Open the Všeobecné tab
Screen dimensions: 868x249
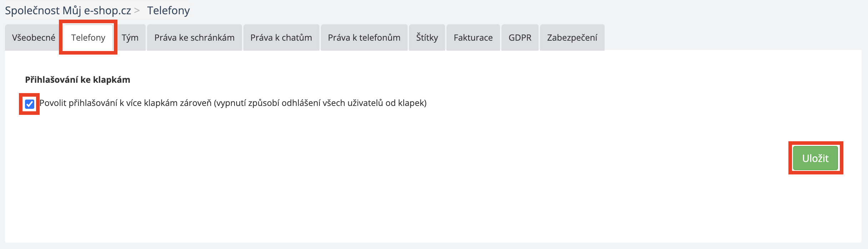coord(34,37)
